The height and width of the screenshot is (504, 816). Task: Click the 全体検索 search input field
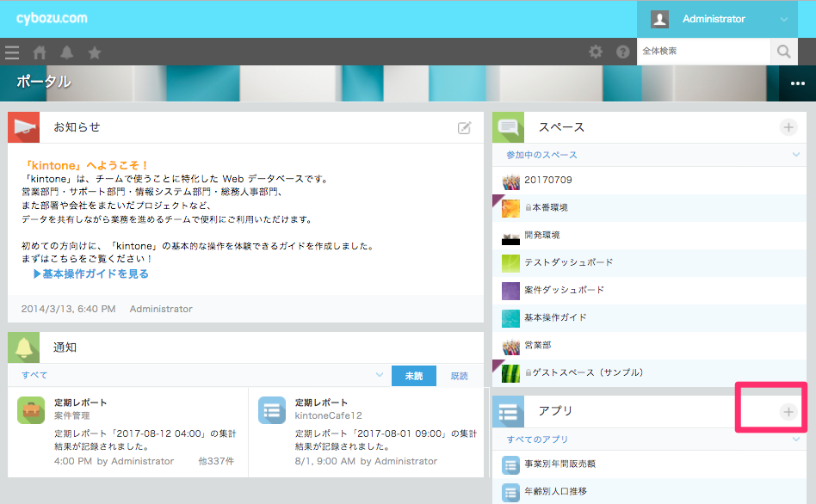pyautogui.click(x=703, y=52)
